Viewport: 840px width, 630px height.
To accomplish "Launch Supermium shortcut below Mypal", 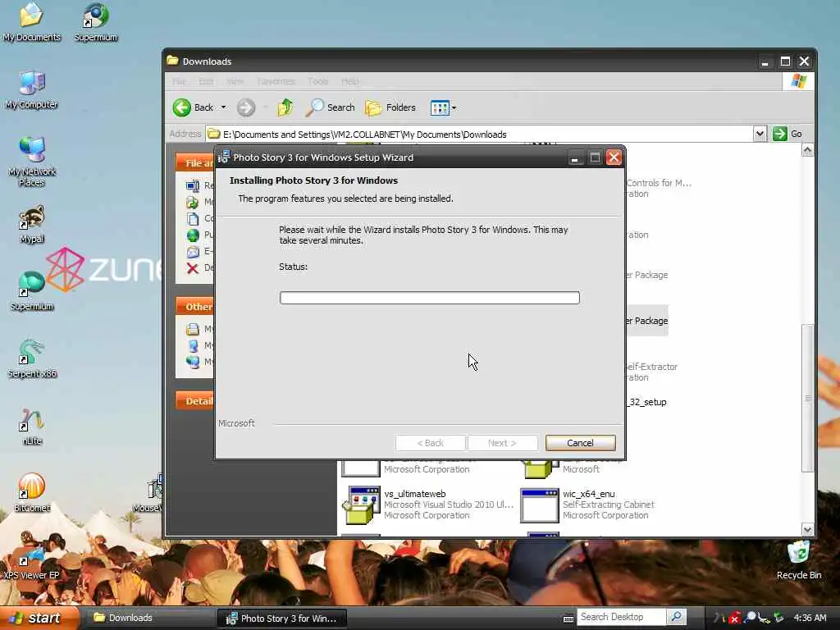I will click(x=32, y=292).
